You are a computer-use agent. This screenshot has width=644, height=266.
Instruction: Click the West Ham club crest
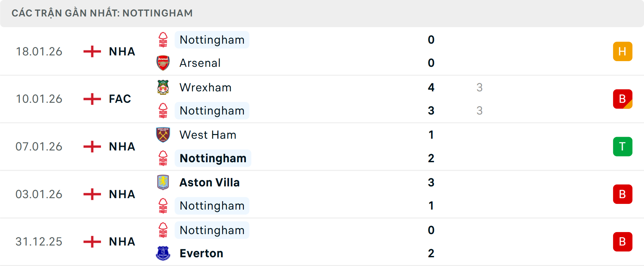pos(163,135)
